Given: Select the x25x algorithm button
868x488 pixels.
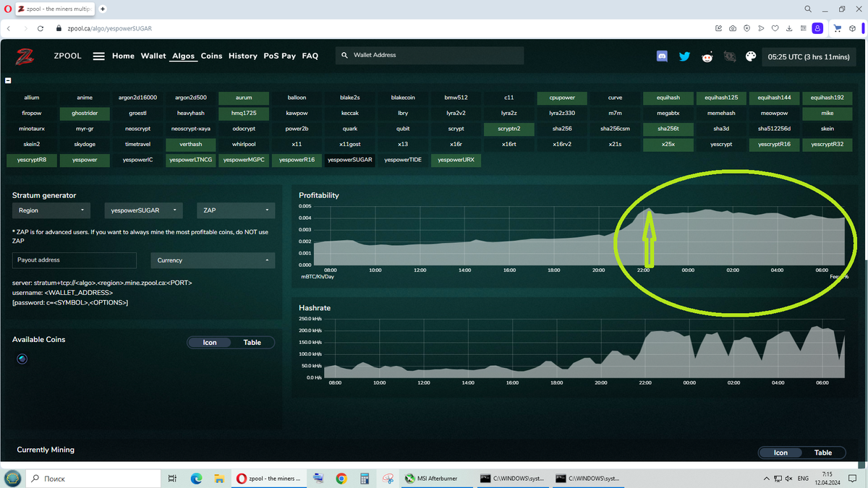Looking at the screenshot, I should pyautogui.click(x=668, y=145).
